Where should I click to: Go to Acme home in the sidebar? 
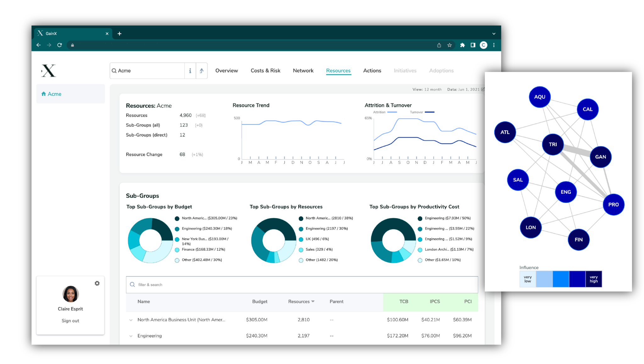coord(54,94)
